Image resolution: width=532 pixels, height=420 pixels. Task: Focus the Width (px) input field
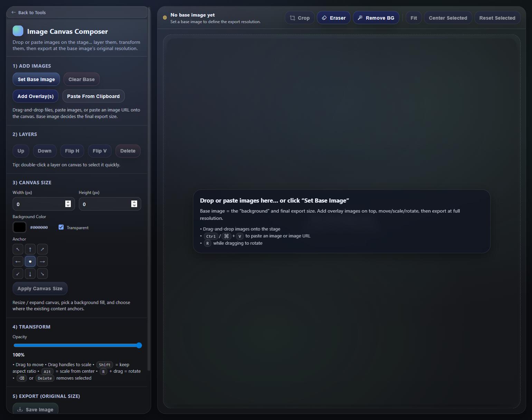click(39, 204)
